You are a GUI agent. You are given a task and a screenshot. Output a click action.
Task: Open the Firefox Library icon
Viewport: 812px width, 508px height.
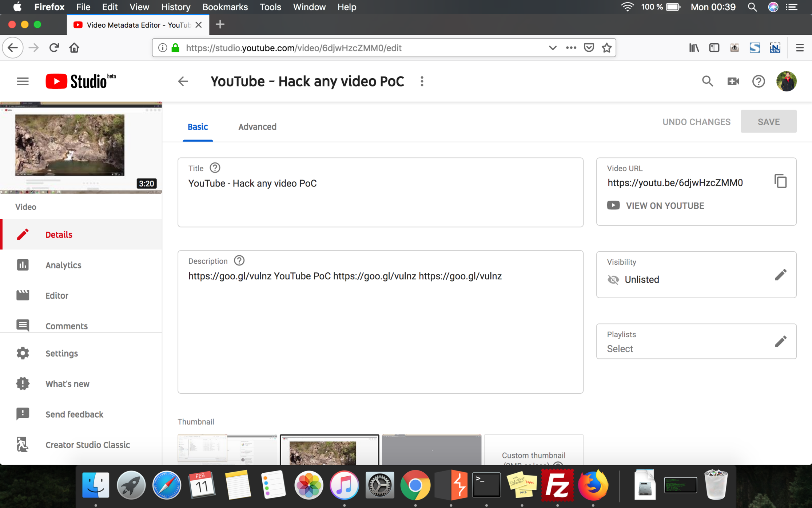tap(694, 48)
